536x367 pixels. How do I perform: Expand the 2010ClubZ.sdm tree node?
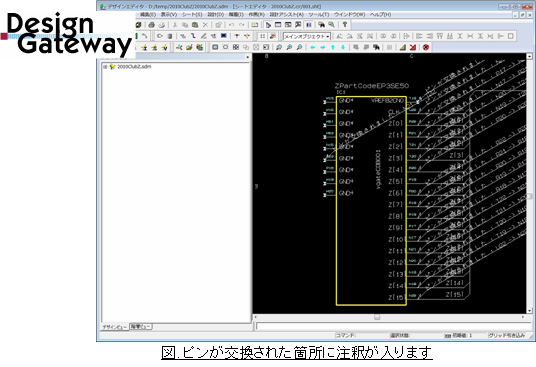[105, 67]
